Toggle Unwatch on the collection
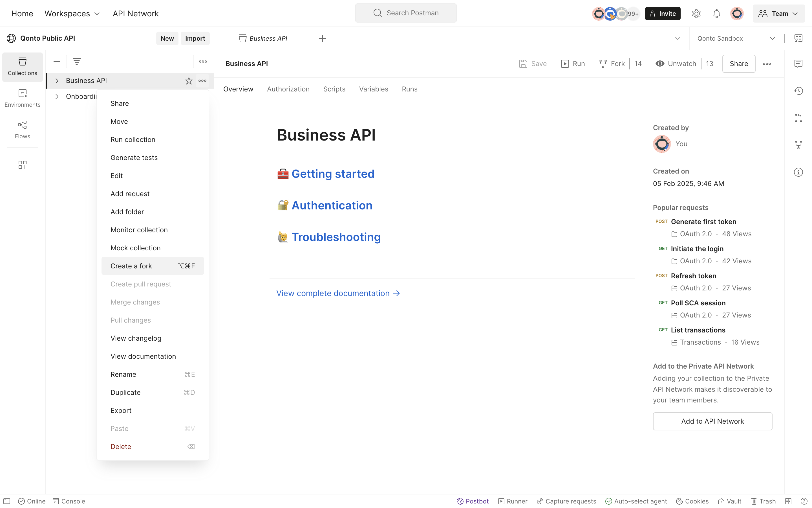Viewport: 812px width, 508px height. coord(676,63)
